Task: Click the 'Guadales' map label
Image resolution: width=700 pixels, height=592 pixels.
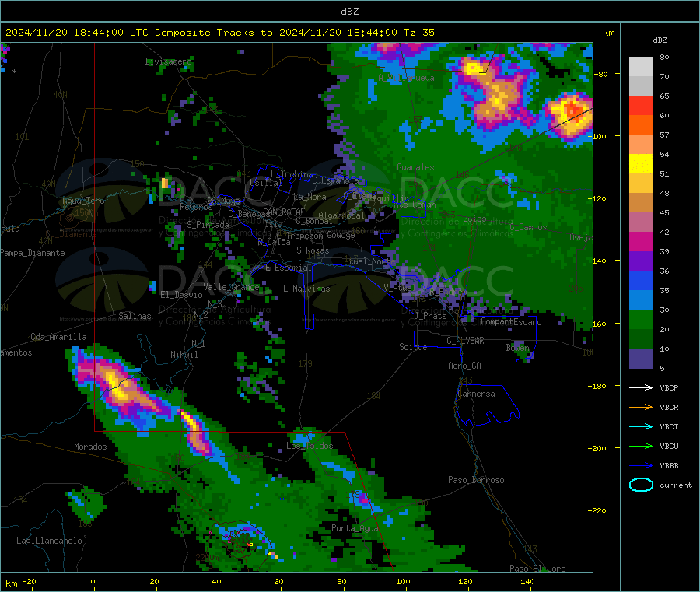Action: coord(415,167)
